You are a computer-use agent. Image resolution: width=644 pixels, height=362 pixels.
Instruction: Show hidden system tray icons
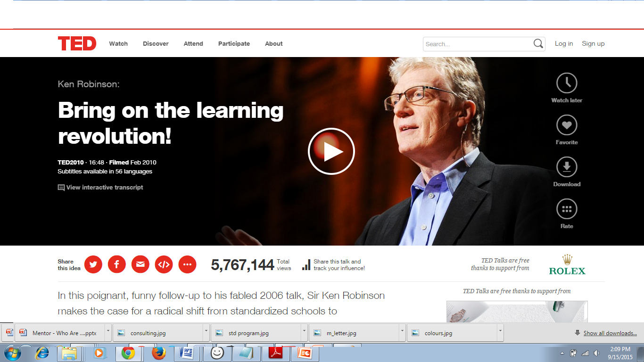click(x=562, y=353)
